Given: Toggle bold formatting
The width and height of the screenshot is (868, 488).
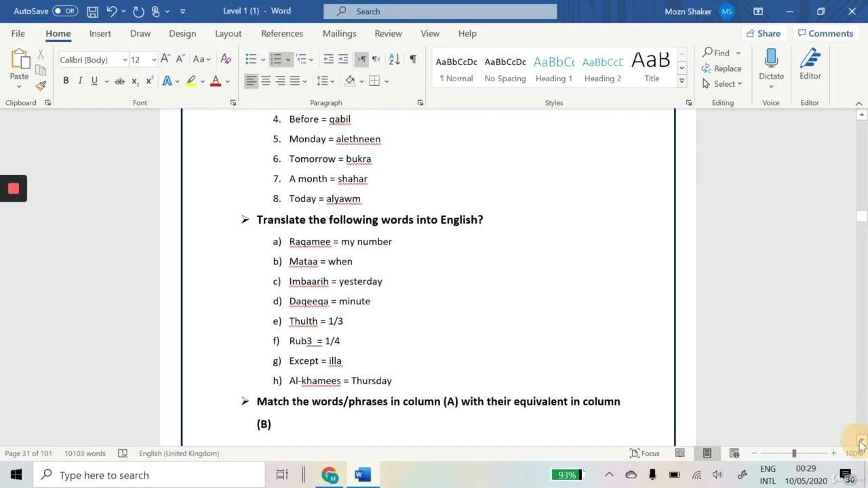Looking at the screenshot, I should click(65, 81).
